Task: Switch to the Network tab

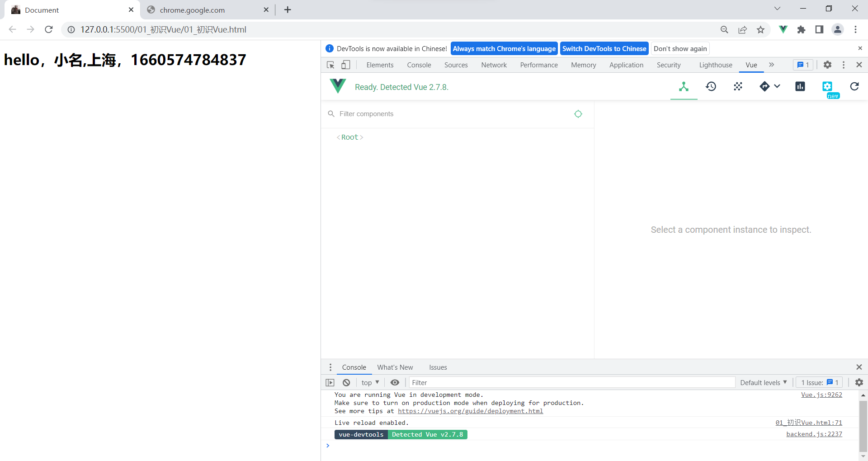Action: tap(494, 65)
